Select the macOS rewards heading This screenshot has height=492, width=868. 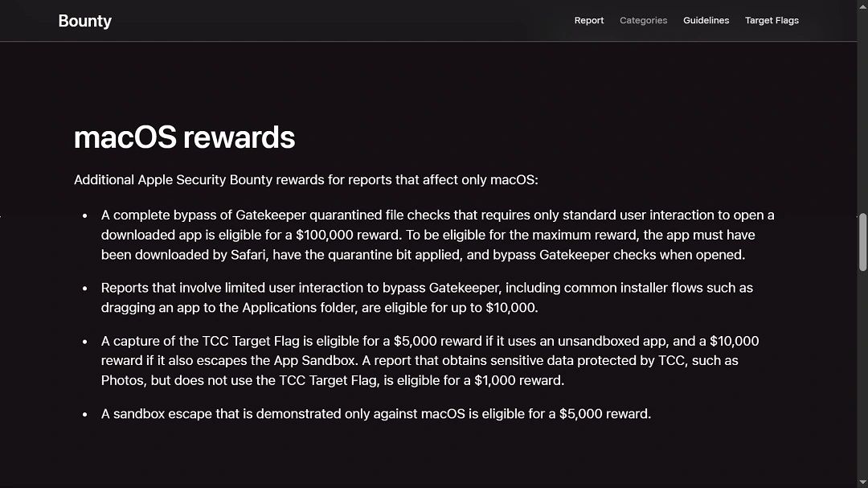click(184, 137)
